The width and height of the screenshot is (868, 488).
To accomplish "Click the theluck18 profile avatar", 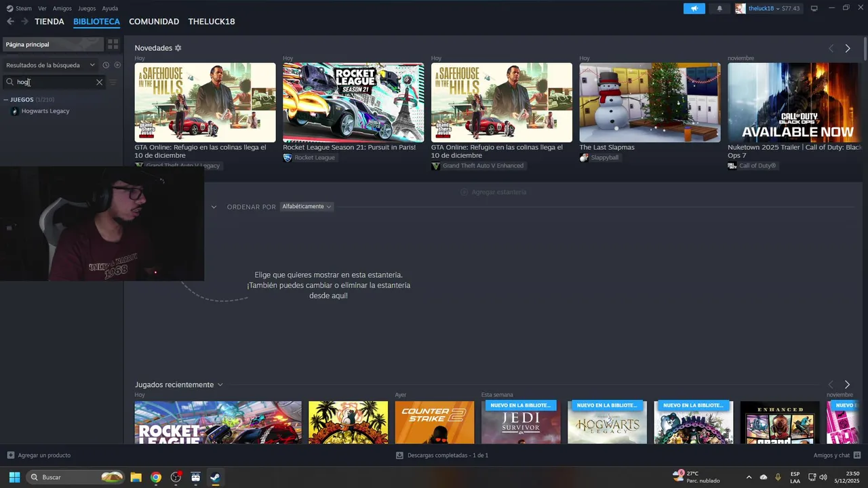I will 740,9.
